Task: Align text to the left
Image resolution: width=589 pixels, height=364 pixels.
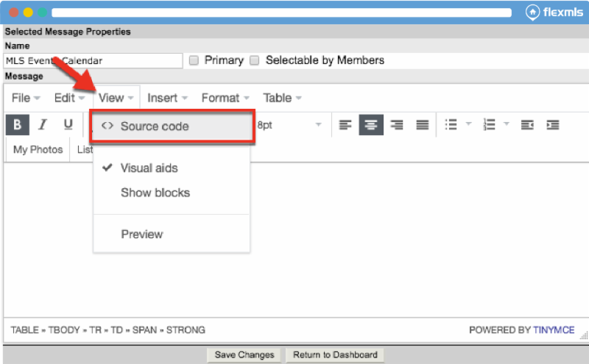Action: [x=345, y=125]
